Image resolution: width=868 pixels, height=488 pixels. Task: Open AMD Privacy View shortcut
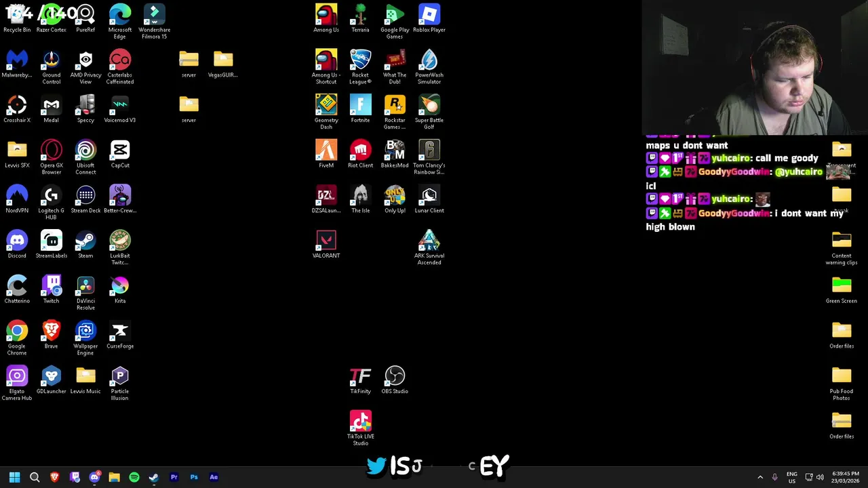(85, 67)
